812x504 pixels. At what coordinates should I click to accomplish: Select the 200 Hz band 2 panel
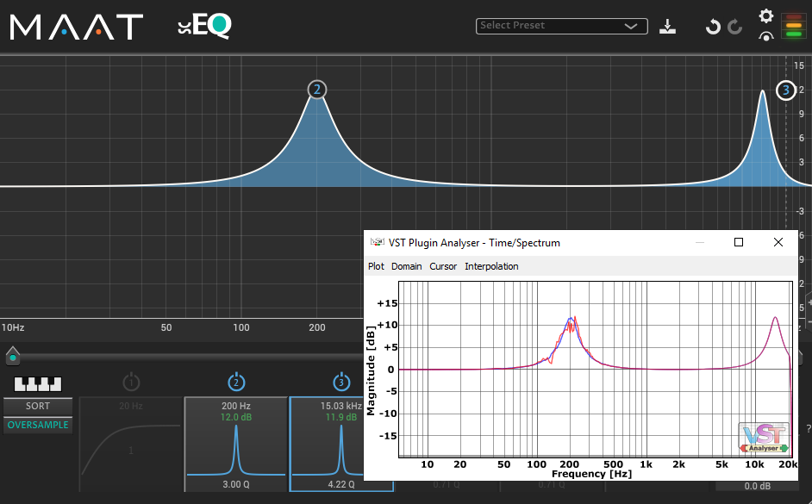click(236, 444)
